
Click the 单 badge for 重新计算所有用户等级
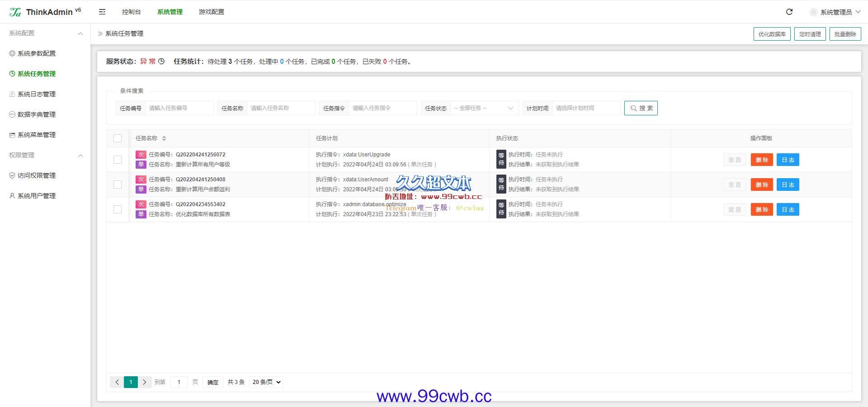point(141,165)
